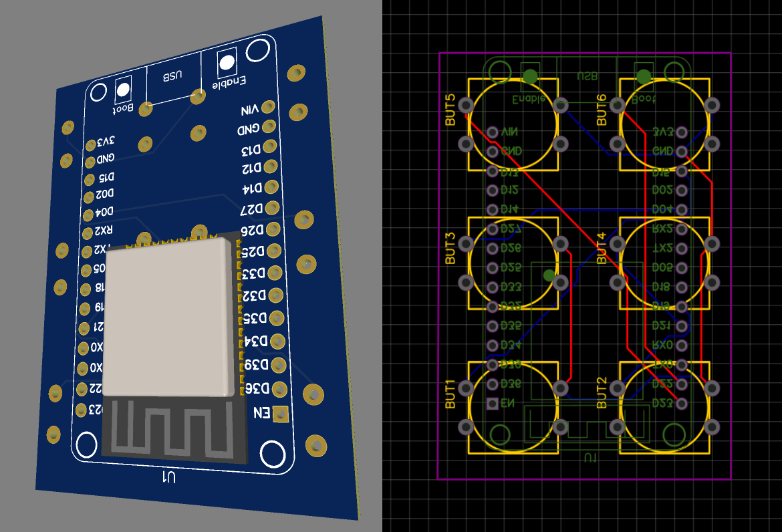This screenshot has height=532, width=782.
Task: Pick the RX0 pin label in 2D layout
Action: pyautogui.click(x=663, y=345)
